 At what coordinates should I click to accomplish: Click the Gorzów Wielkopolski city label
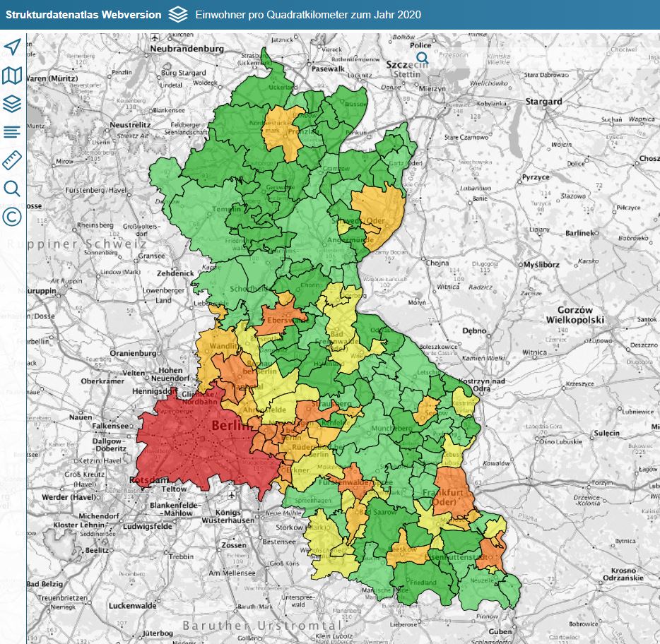click(x=575, y=315)
